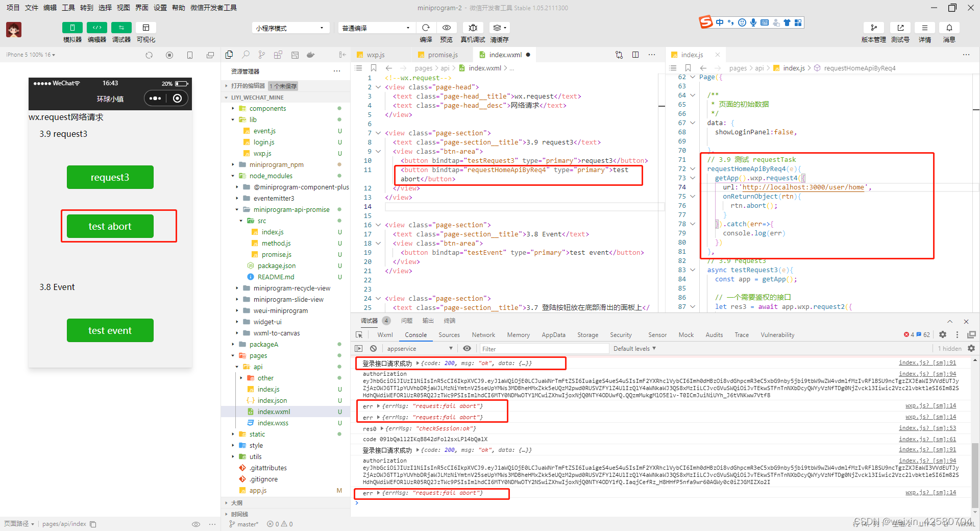Expand the static folder
Viewport: 980px width, 531px height.
coord(233,435)
